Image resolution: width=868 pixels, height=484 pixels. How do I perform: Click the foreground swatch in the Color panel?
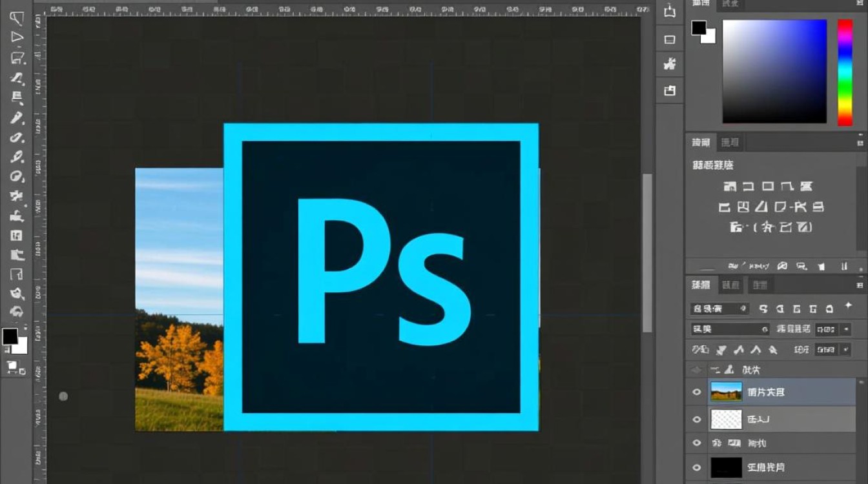(699, 28)
